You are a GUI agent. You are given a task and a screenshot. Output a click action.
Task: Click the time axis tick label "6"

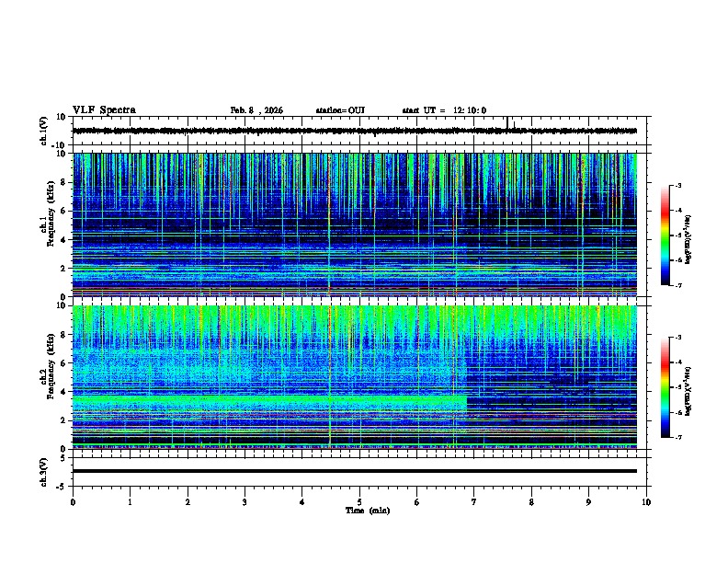(x=417, y=502)
